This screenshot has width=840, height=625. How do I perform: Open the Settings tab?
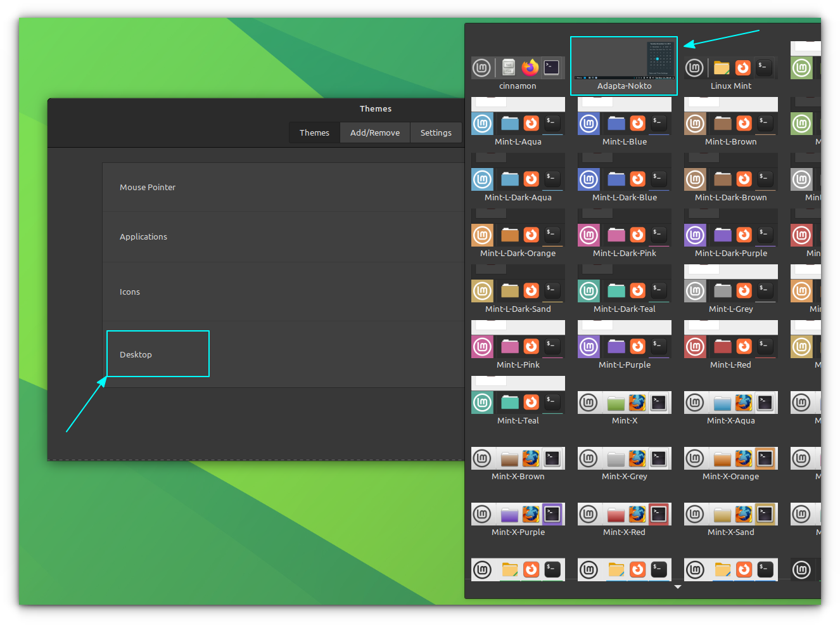point(435,132)
